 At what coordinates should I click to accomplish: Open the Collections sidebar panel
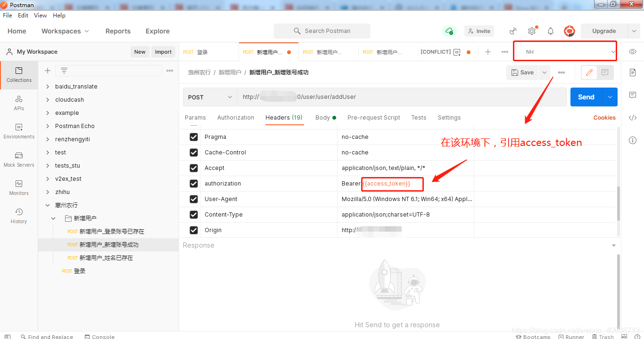click(19, 75)
